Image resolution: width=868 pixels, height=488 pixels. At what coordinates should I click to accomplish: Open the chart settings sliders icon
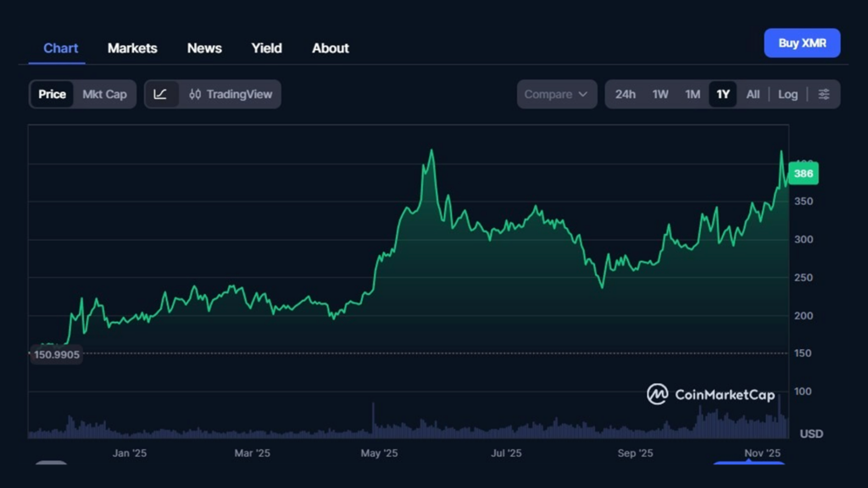click(x=823, y=94)
